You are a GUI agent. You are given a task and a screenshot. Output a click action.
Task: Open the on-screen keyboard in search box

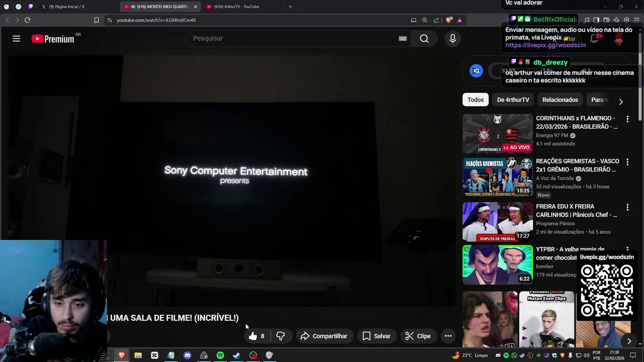(403, 39)
